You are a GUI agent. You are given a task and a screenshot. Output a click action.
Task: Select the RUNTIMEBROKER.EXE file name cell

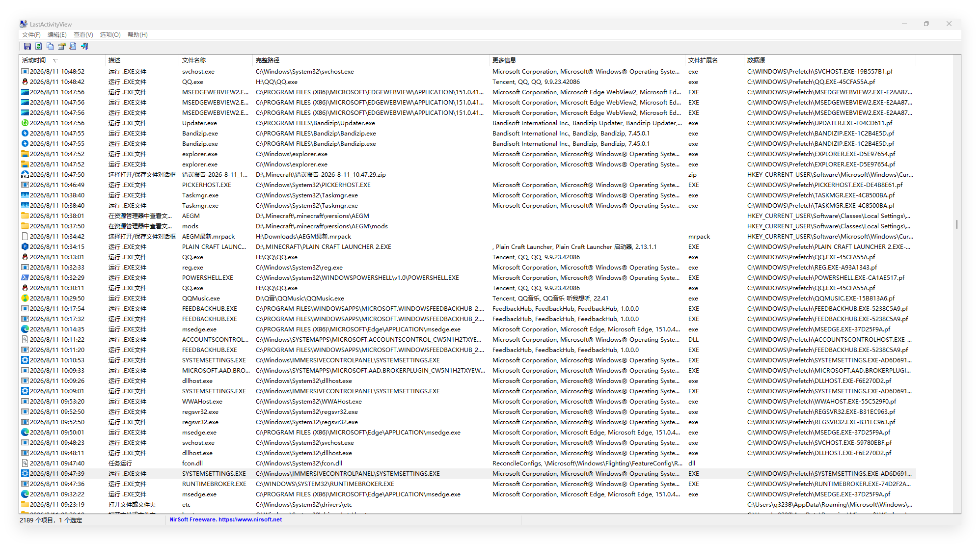pyautogui.click(x=214, y=484)
